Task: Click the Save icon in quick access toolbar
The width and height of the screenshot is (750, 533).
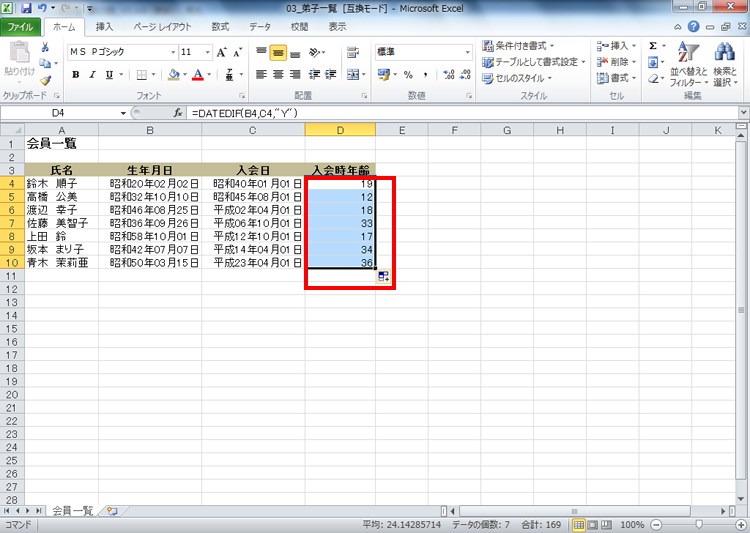Action: [x=26, y=8]
